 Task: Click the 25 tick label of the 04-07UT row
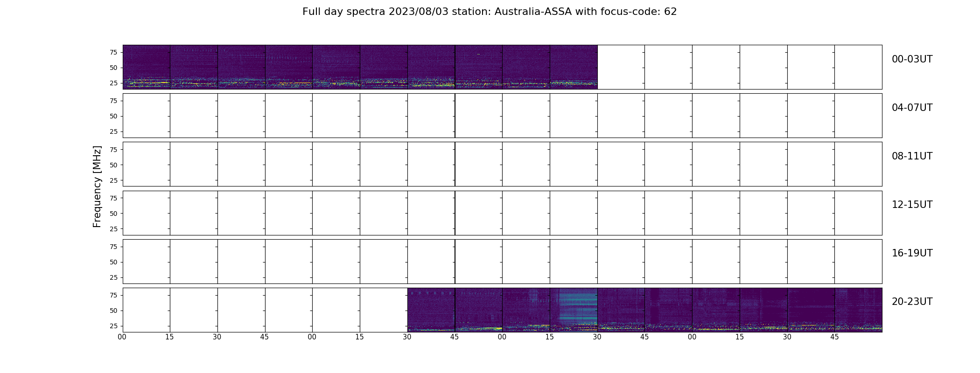(113, 131)
